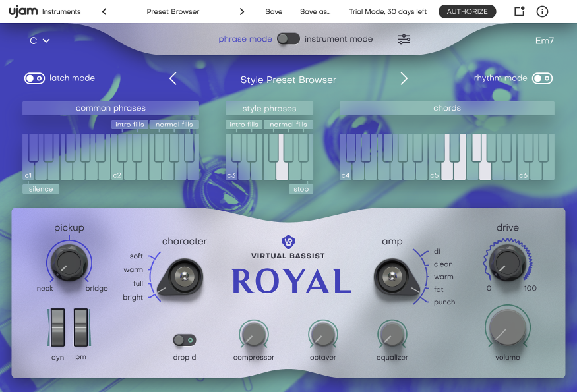Click style phrases intro fills label
This screenshot has width=577, height=392.
click(x=244, y=125)
